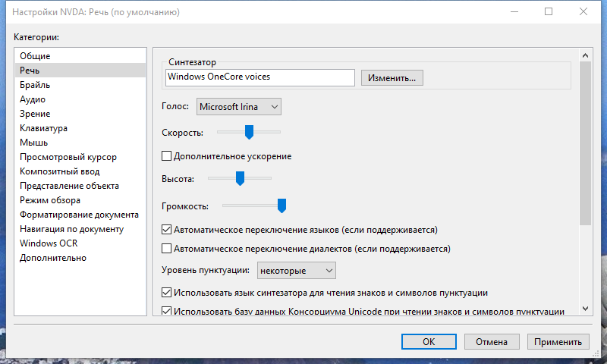Viewport: 607px width, 364px height.
Task: Click the Скорость slider
Action: tap(249, 132)
